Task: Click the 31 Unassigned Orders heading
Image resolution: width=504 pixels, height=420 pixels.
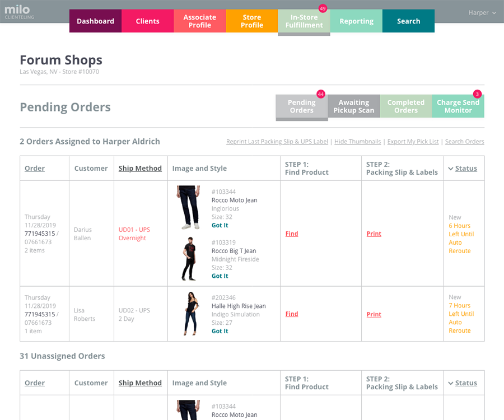Action: (62, 356)
